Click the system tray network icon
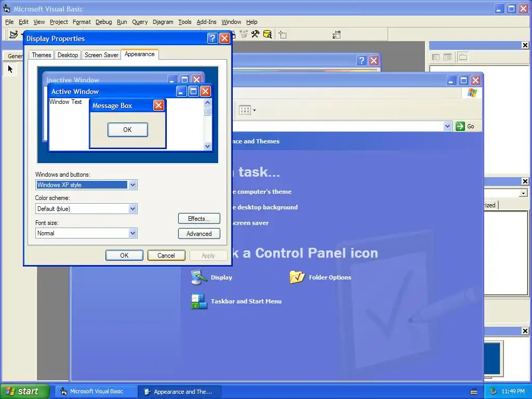This screenshot has height=399, width=532. [494, 392]
